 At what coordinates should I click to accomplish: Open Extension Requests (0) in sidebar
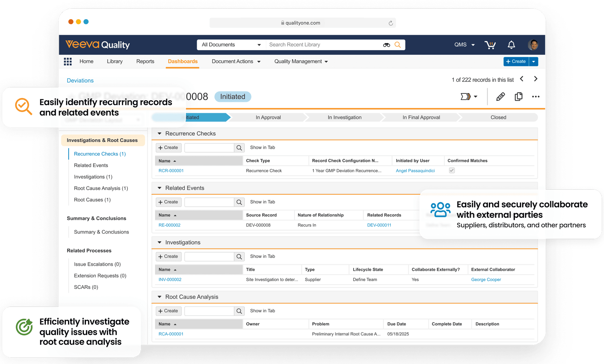(100, 276)
